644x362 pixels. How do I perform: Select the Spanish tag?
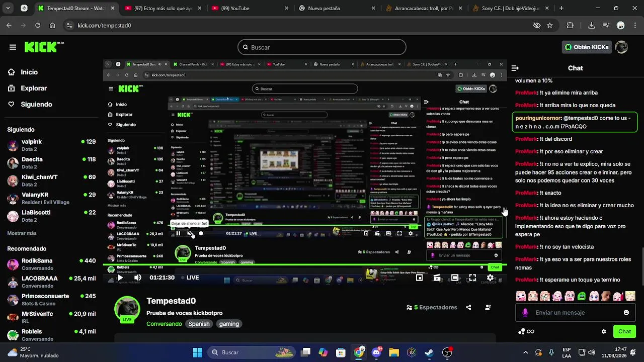point(199,324)
